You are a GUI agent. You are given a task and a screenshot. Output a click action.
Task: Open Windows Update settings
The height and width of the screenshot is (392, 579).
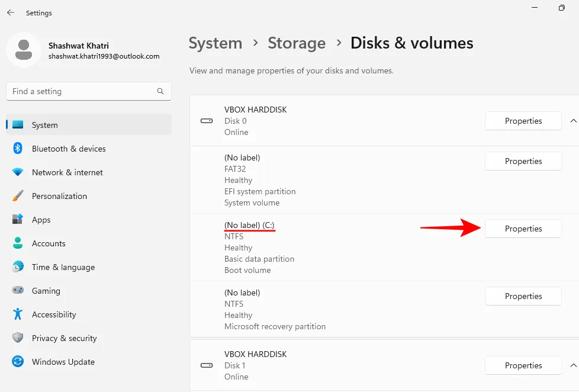(x=89, y=361)
